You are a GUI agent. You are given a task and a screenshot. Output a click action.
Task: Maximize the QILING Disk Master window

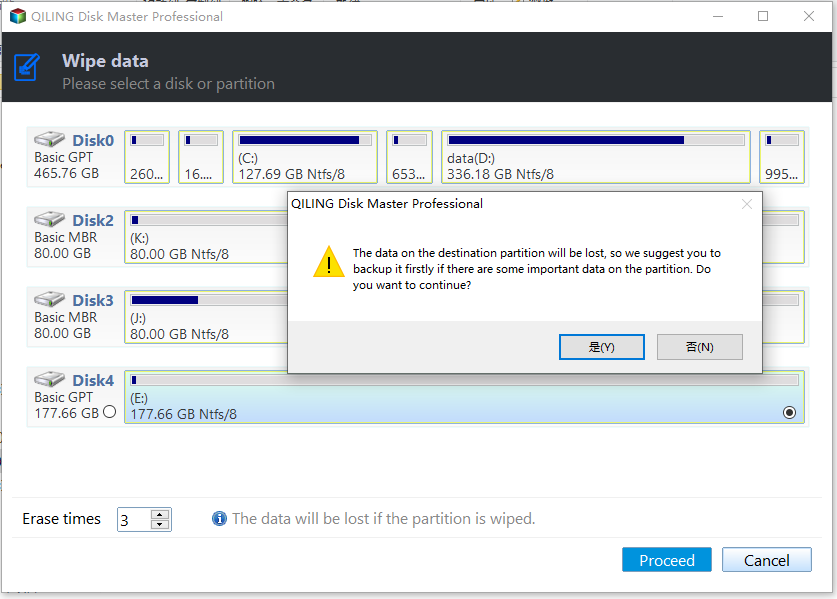point(763,17)
